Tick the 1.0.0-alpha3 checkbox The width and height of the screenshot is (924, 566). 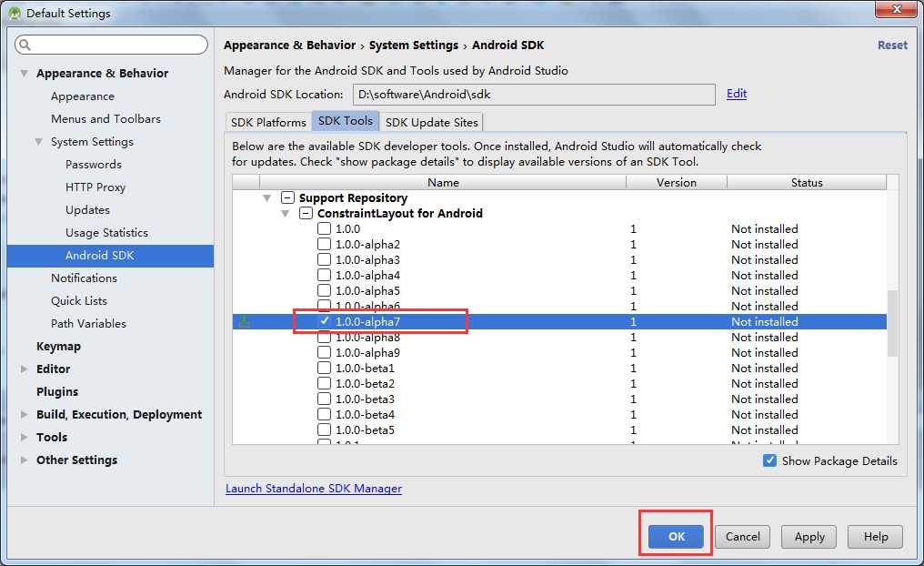[x=324, y=259]
